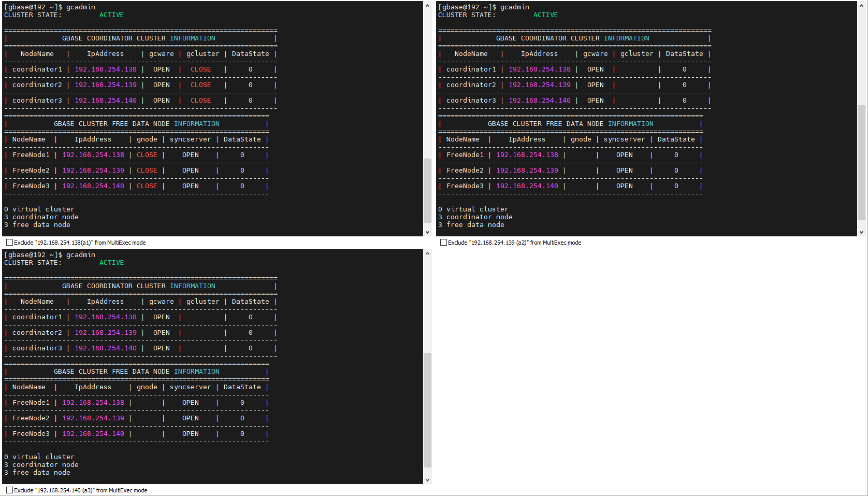868x496 pixels.
Task: Click gcadmin command in a1 pane
Action: [x=81, y=7]
